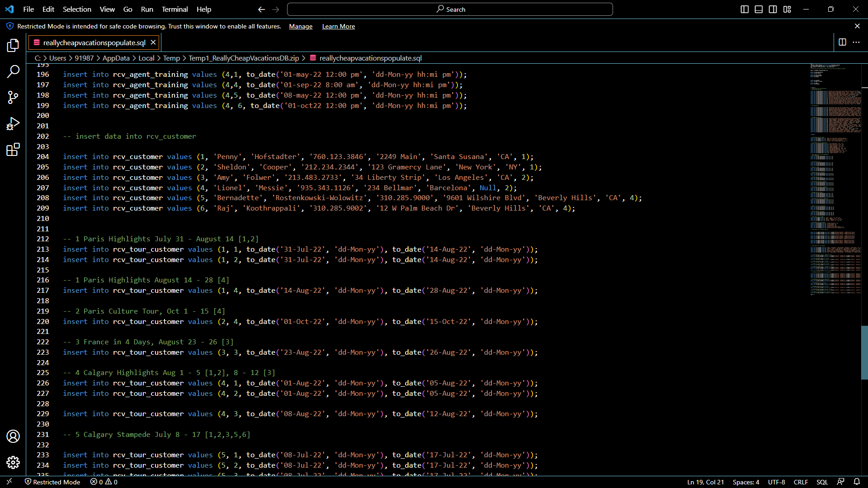Open the Search view in activity bar

pyautogui.click(x=13, y=71)
